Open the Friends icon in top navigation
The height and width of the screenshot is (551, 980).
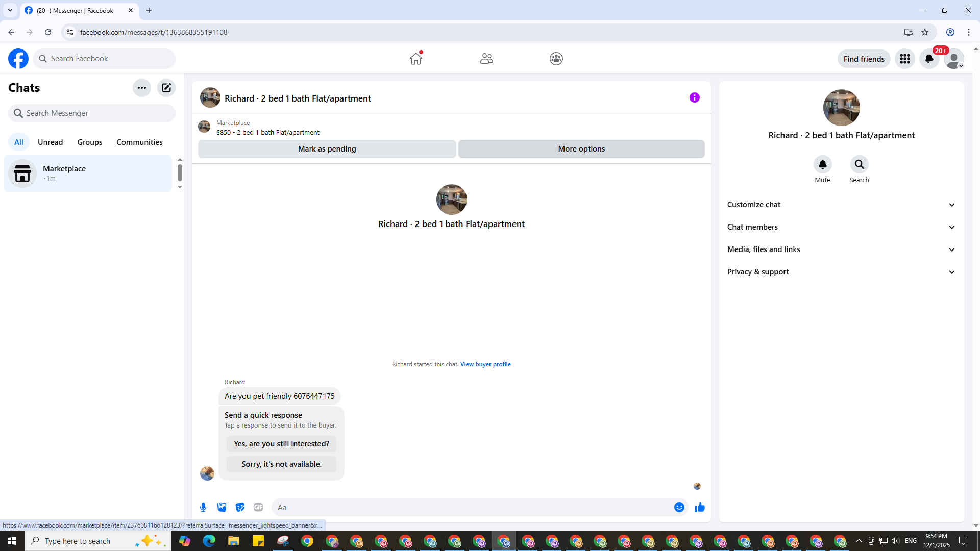tap(486, 59)
